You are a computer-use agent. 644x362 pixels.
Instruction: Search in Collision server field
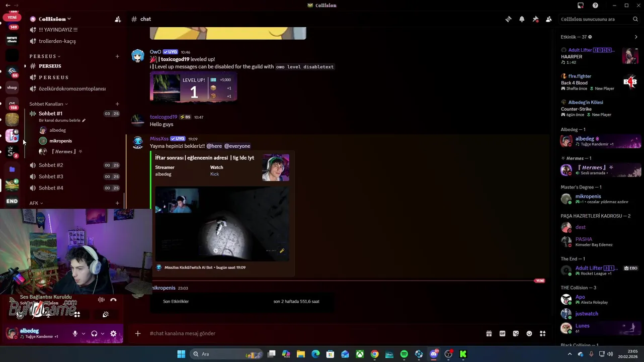[599, 19]
